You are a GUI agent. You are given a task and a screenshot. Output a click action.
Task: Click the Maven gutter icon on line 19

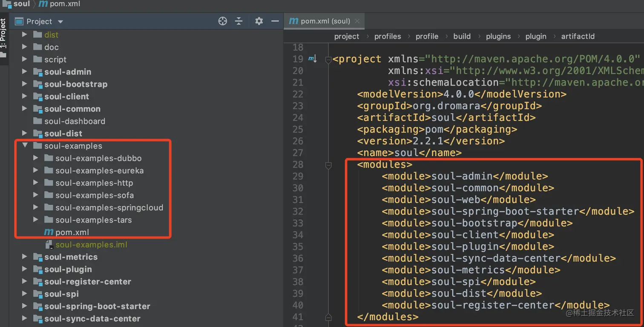(x=312, y=59)
